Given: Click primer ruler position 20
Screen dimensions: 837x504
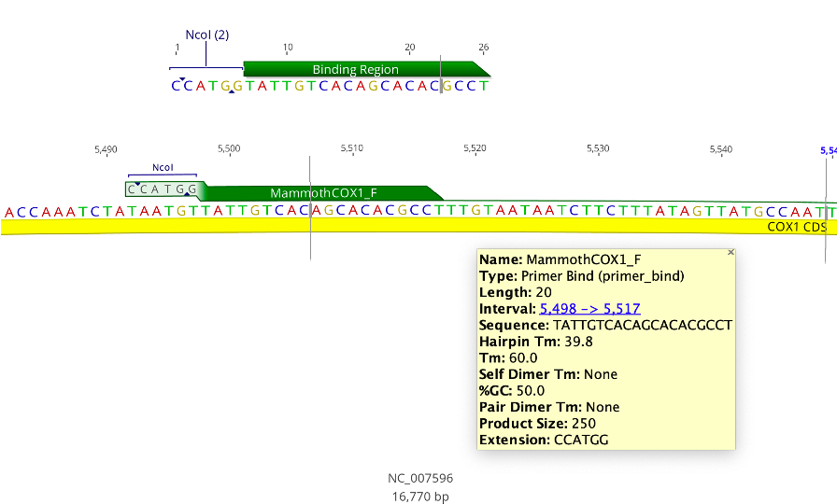Looking at the screenshot, I should tap(410, 47).
